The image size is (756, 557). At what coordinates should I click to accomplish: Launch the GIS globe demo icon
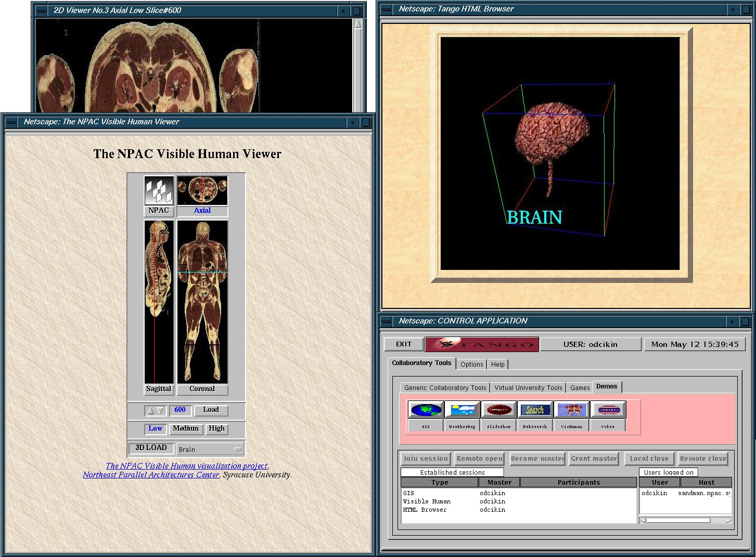pos(426,410)
